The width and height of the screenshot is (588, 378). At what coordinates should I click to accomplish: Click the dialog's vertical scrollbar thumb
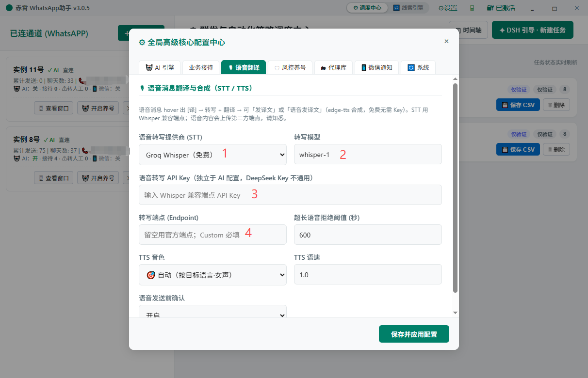455,188
